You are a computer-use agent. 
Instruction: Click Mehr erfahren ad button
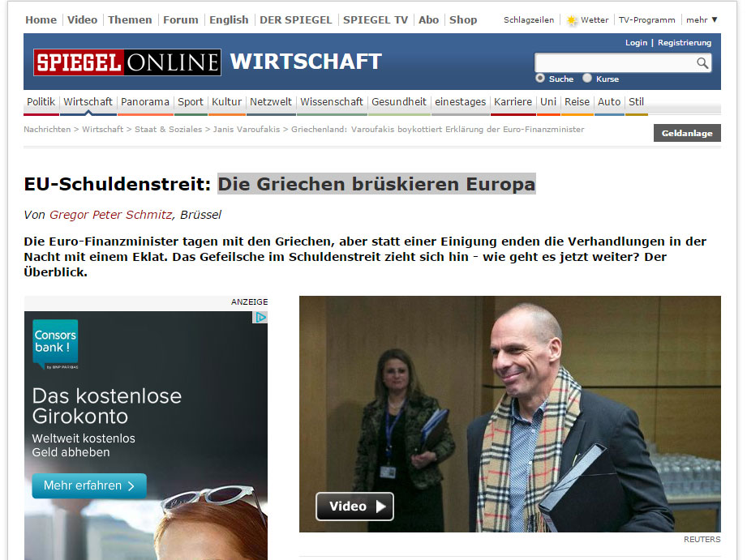[x=89, y=485]
